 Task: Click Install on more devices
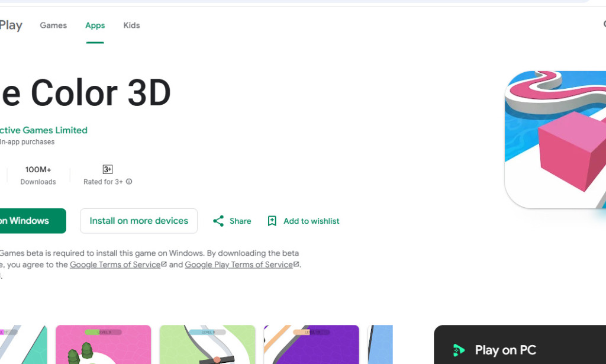tap(138, 221)
